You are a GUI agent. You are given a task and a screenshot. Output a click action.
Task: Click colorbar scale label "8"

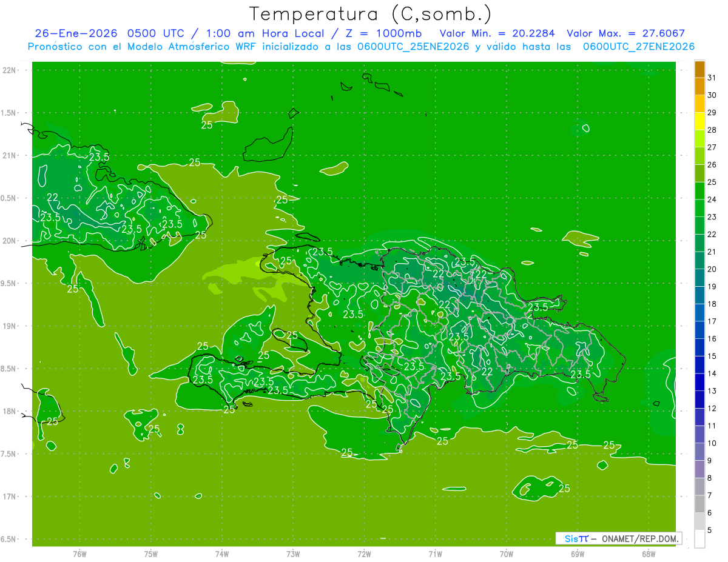[x=710, y=478]
